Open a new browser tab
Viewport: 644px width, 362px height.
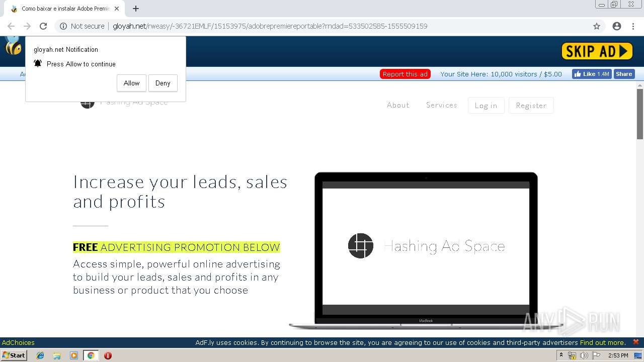pyautogui.click(x=136, y=9)
